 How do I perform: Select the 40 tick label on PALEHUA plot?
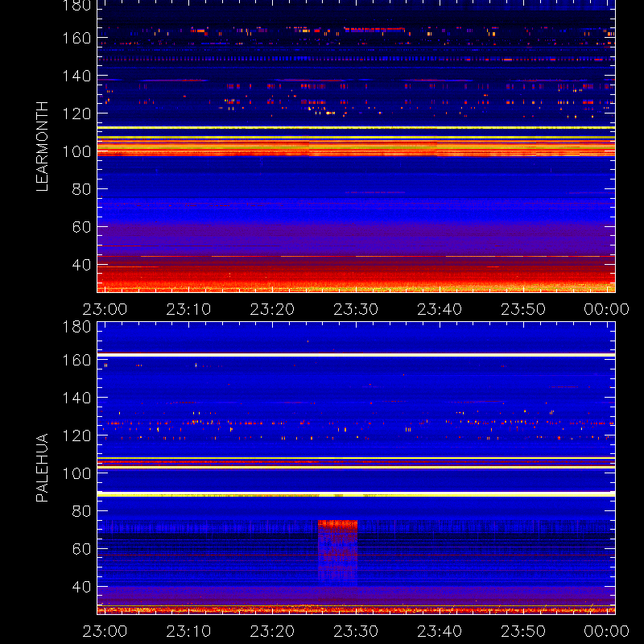pos(81,587)
